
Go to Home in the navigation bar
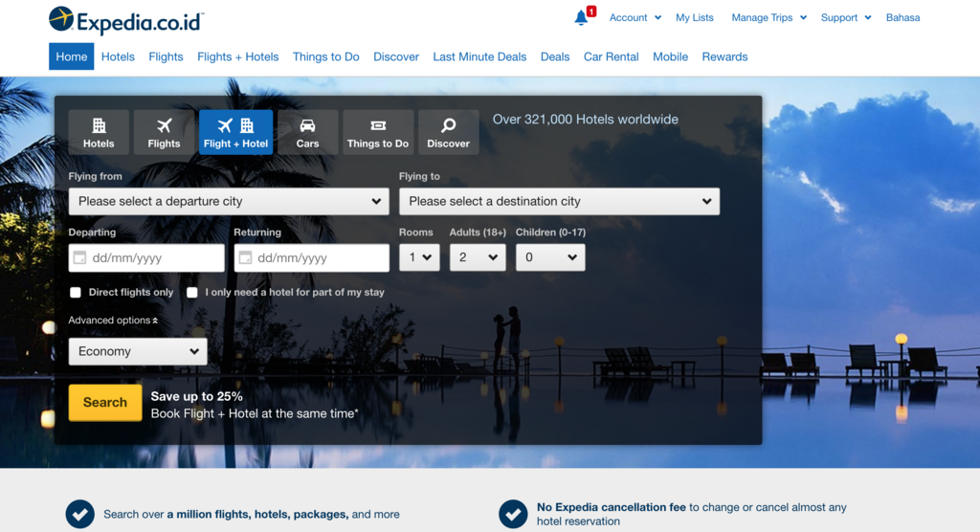coord(71,56)
